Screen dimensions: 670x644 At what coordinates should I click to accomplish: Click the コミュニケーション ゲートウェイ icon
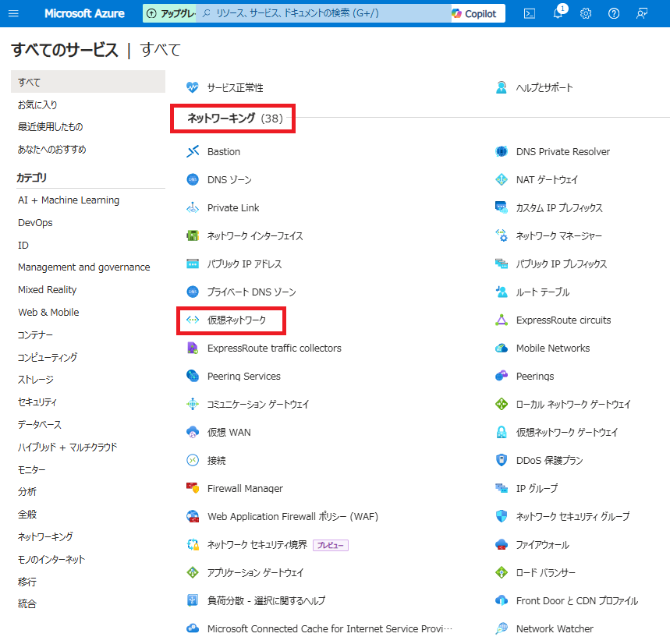(x=193, y=404)
